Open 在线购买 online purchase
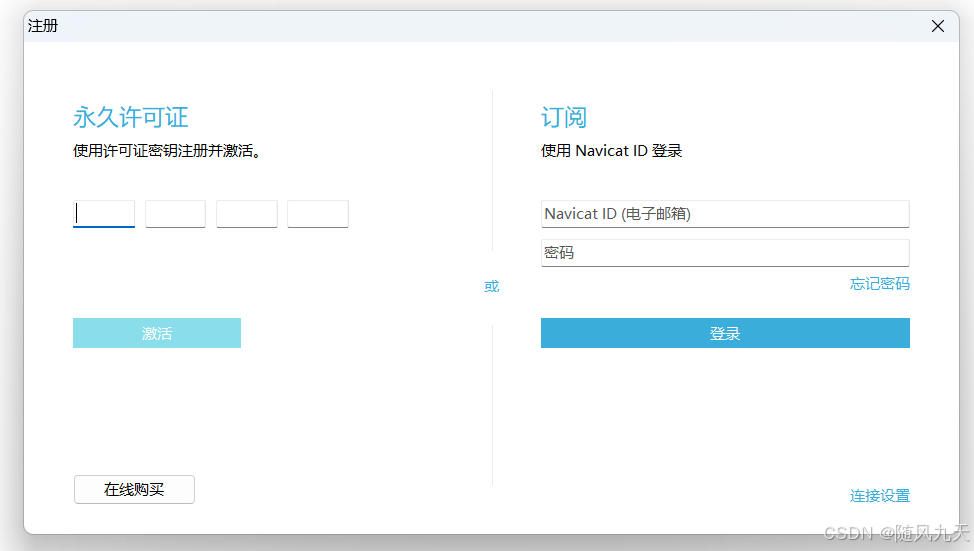The height and width of the screenshot is (551, 974). pyautogui.click(x=134, y=490)
